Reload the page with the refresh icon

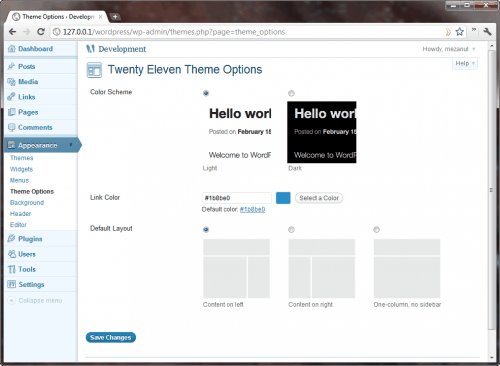coord(41,32)
